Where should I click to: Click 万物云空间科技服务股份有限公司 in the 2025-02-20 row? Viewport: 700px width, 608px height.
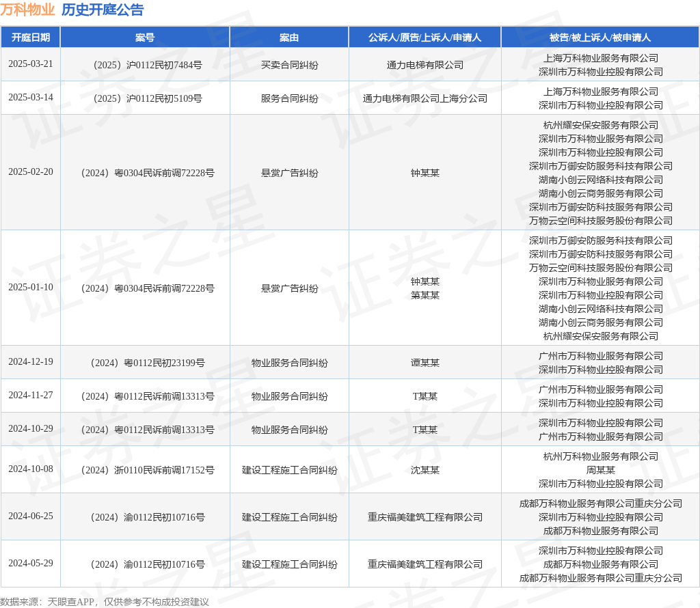click(600, 221)
